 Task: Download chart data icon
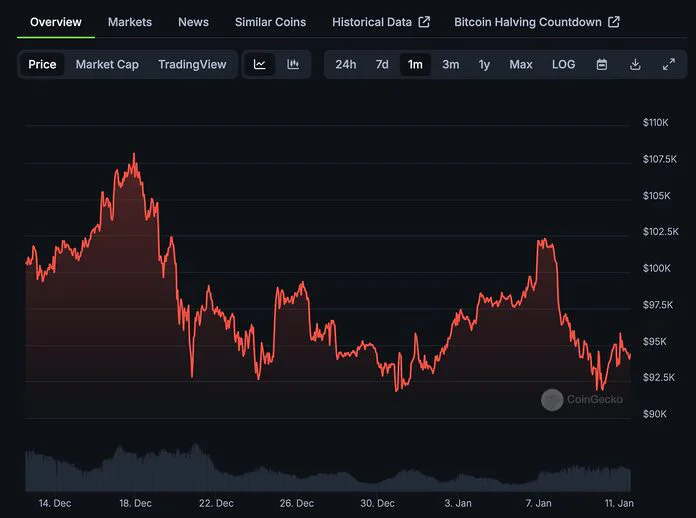point(635,65)
